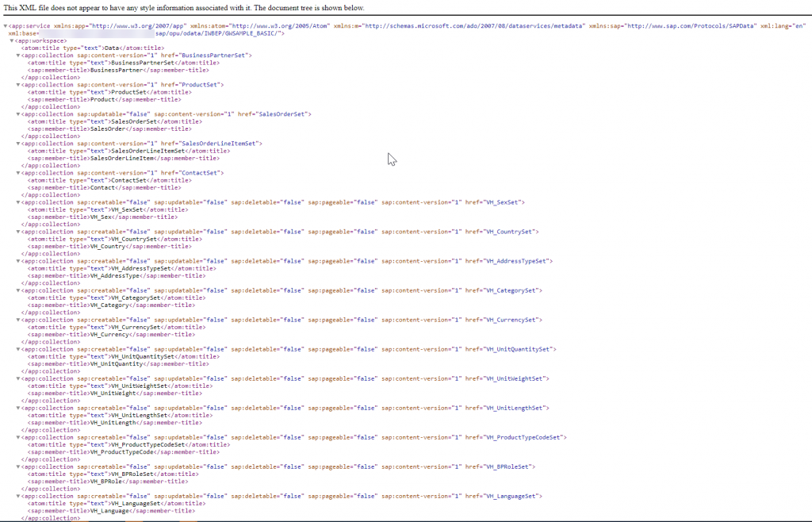Collapse the BusinessPartnerSet collection node
812x522 pixels.
pos(17,56)
